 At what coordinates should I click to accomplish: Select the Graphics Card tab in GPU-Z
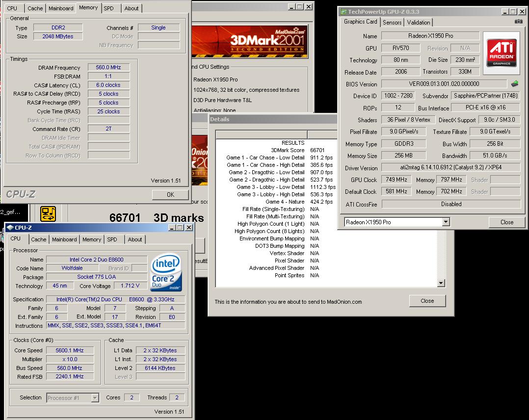360,22
